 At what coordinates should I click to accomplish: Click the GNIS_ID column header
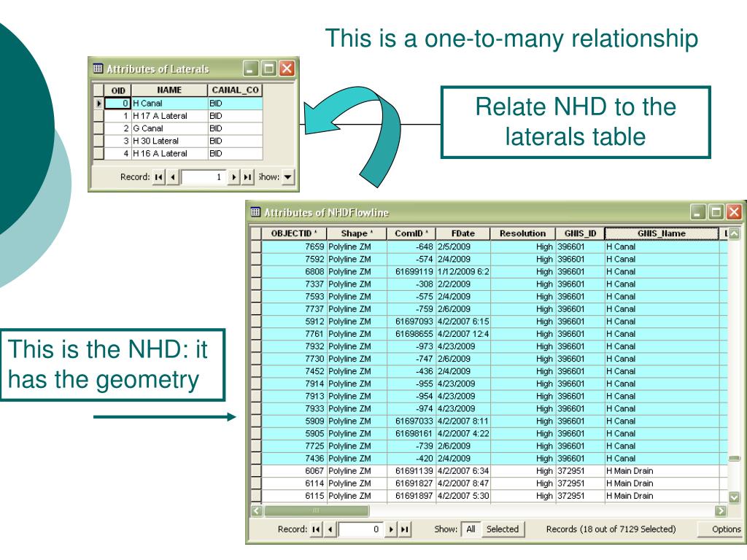point(580,233)
